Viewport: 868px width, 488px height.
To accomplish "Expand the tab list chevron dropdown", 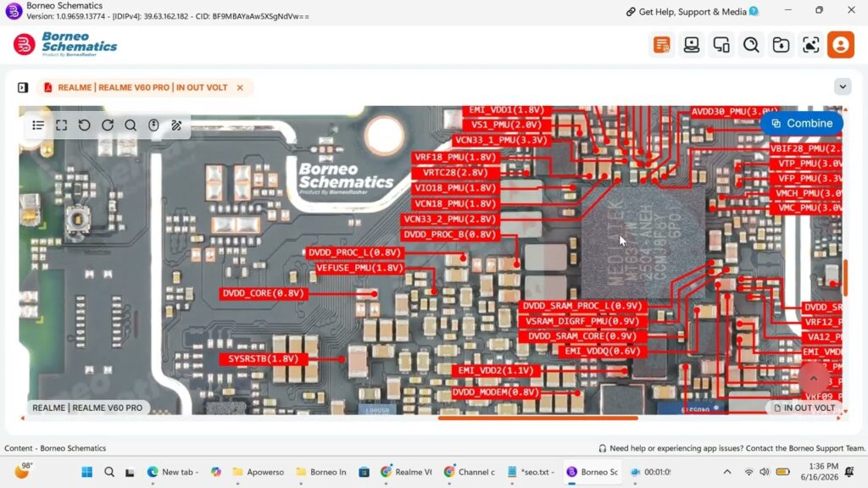I will coord(843,87).
